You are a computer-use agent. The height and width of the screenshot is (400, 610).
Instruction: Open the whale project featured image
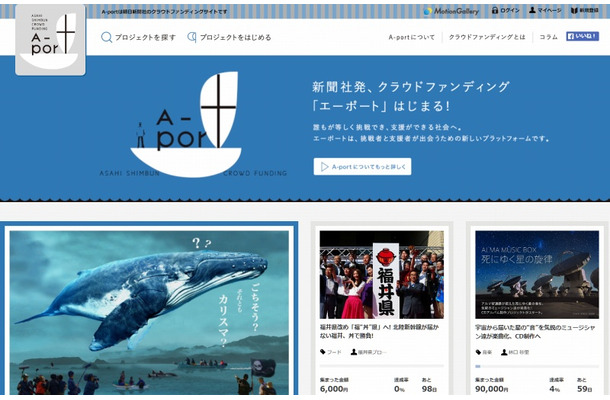click(x=149, y=313)
